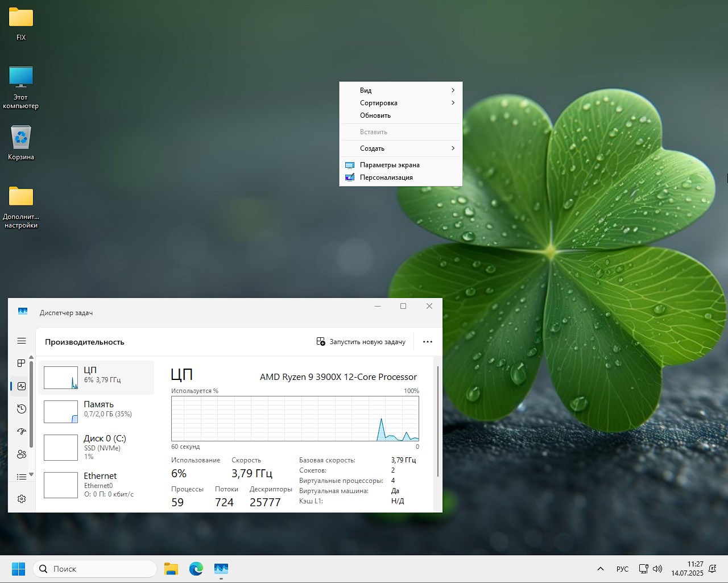Select the Дополнит... настройки folder

[21, 208]
